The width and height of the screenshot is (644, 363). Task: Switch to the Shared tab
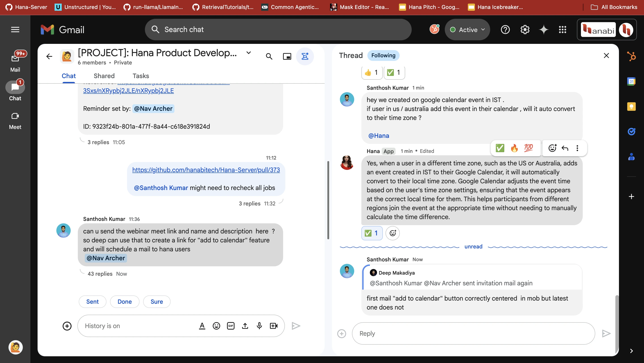(104, 76)
